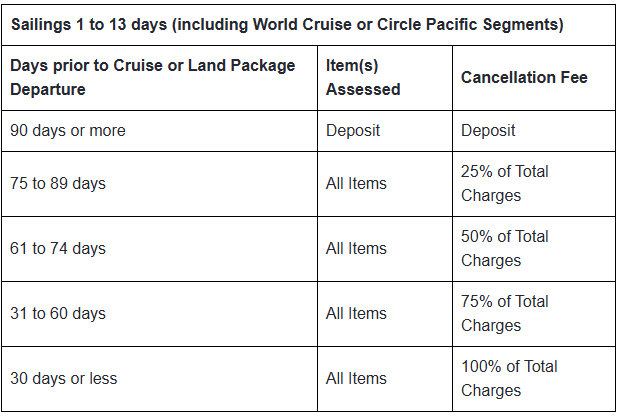Click the '50% of Total Charges' cell
The image size is (619, 417).
pyautogui.click(x=505, y=248)
